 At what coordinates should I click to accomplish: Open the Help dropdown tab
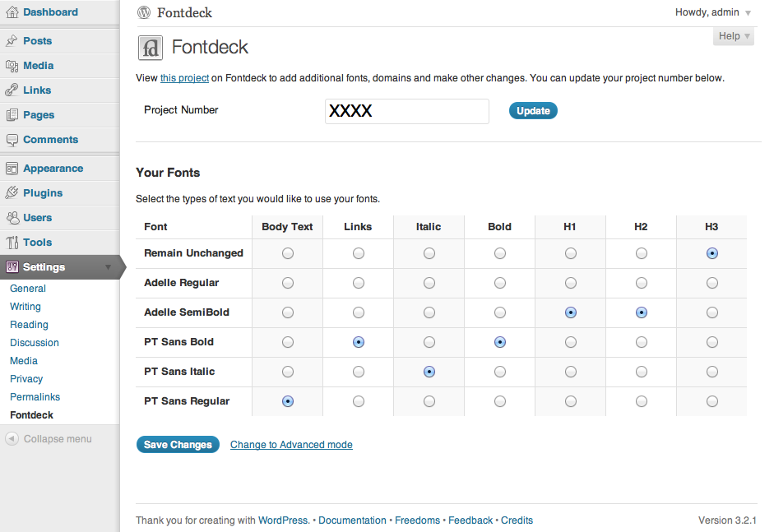tap(734, 36)
